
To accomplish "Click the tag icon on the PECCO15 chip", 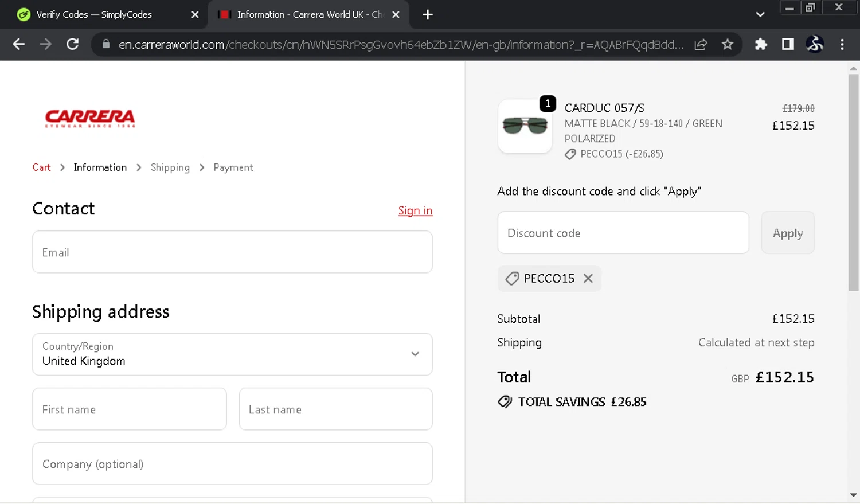I will [511, 279].
